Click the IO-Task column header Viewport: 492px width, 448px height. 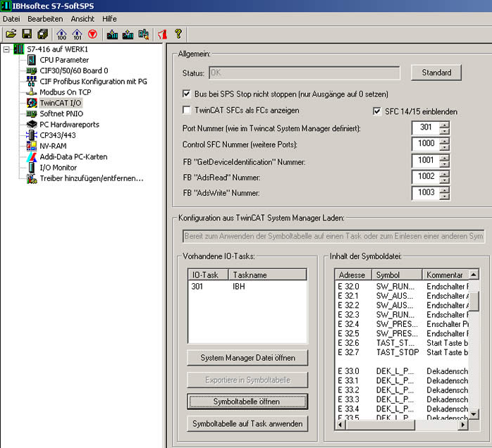click(x=209, y=275)
